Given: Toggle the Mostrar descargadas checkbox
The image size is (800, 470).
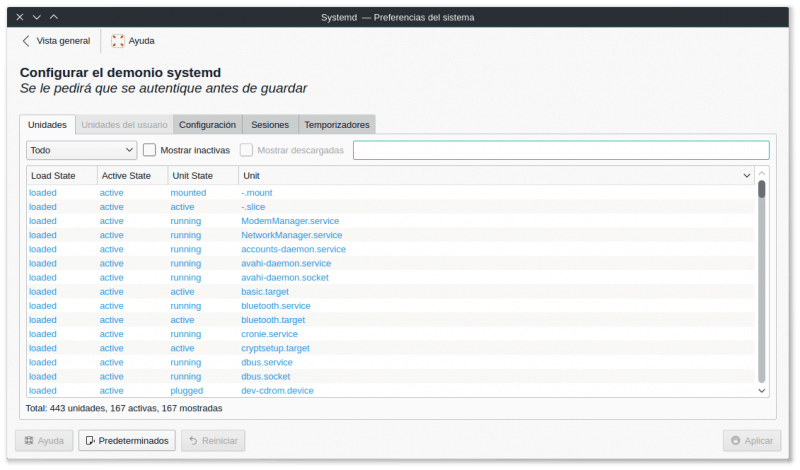Looking at the screenshot, I should pos(246,150).
